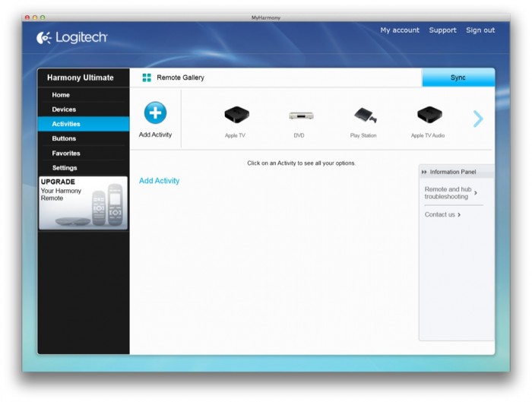The height and width of the screenshot is (402, 532).
Task: Click the Play Station label text
Action: [x=363, y=135]
